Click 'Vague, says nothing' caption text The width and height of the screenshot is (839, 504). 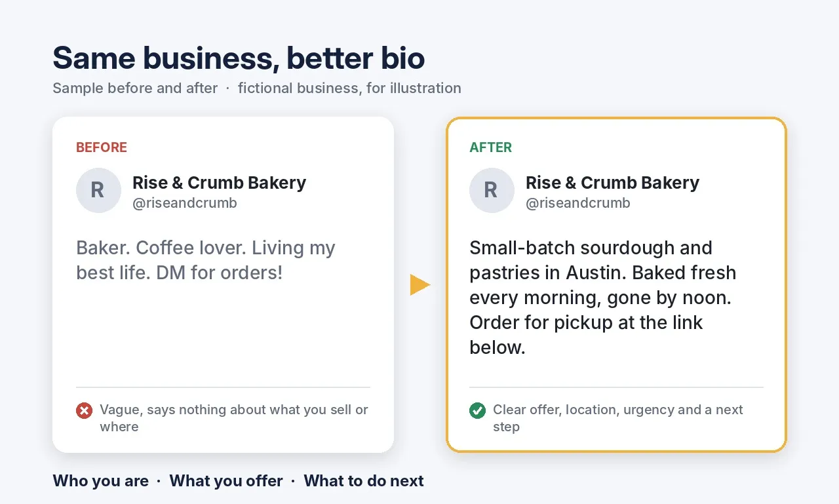click(x=234, y=418)
